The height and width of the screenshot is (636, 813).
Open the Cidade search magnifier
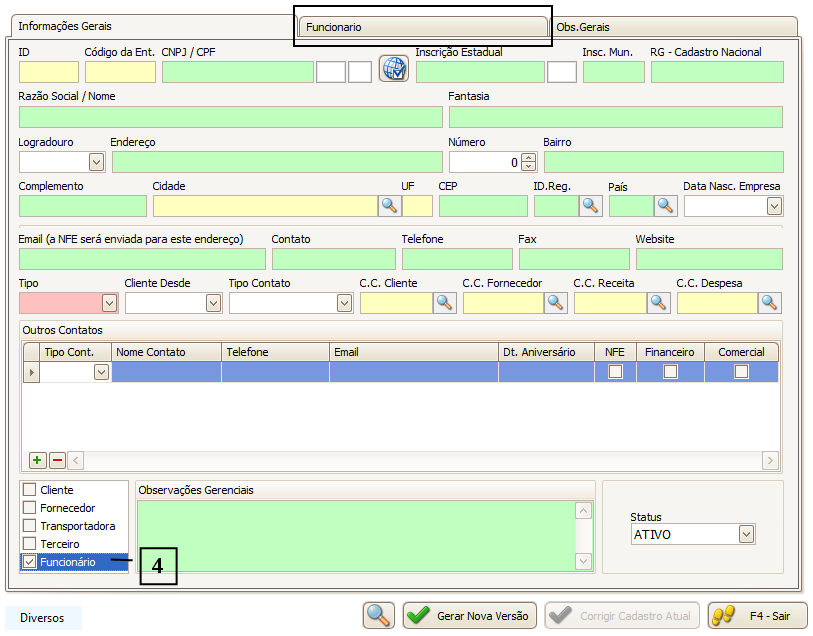coord(389,206)
